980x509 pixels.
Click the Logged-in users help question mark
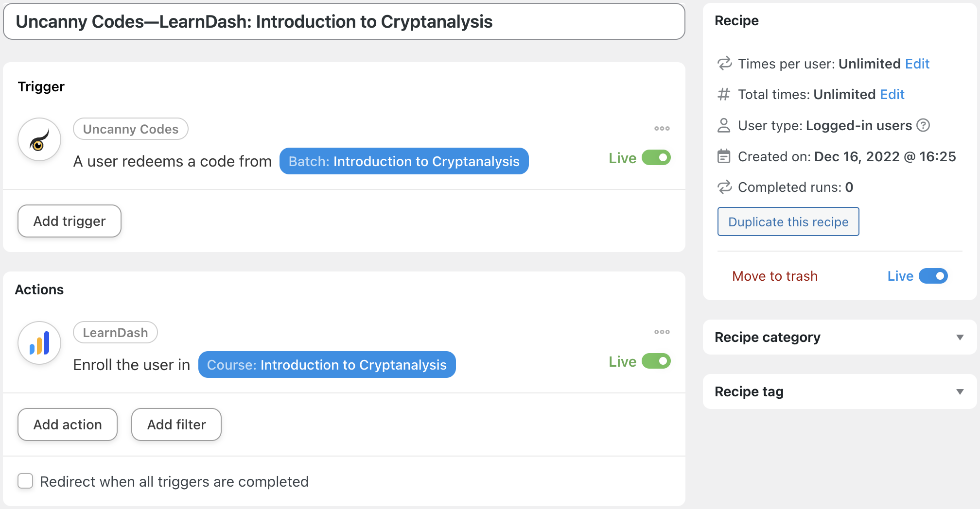tap(923, 125)
